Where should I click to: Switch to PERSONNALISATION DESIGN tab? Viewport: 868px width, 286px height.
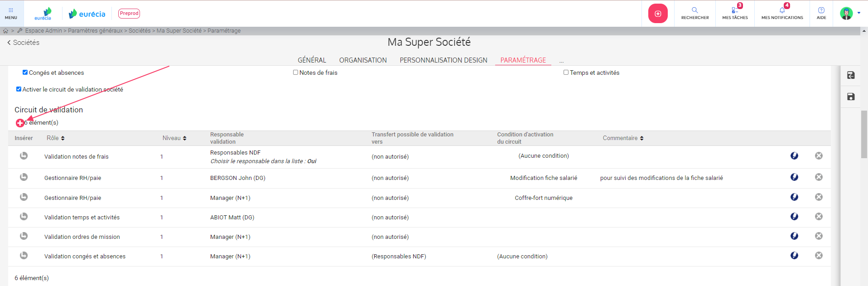443,60
